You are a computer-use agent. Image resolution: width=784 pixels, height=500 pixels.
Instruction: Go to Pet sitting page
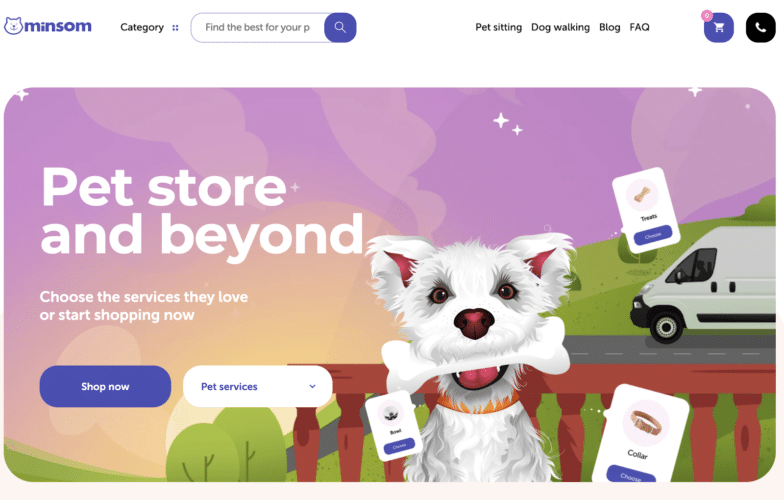(498, 28)
